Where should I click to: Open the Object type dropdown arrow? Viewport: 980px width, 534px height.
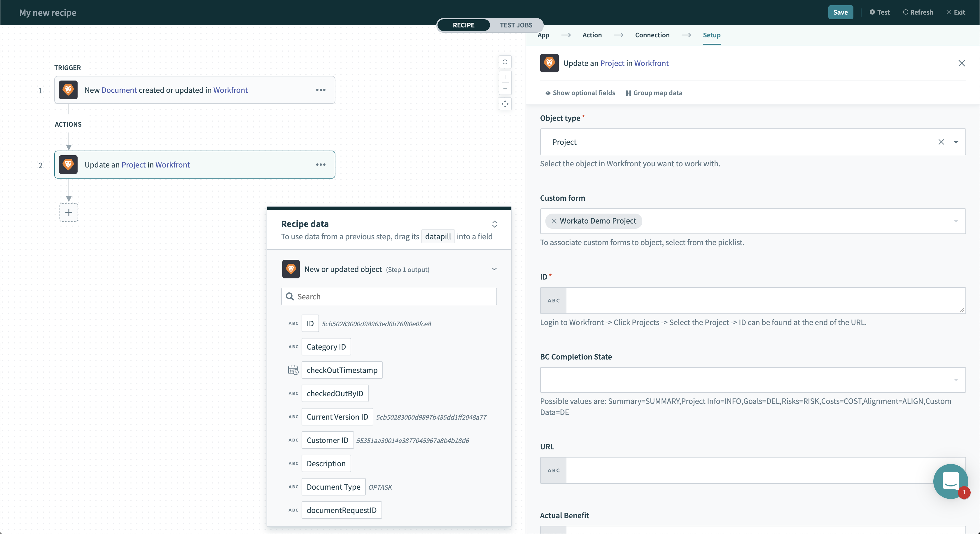pyautogui.click(x=956, y=142)
